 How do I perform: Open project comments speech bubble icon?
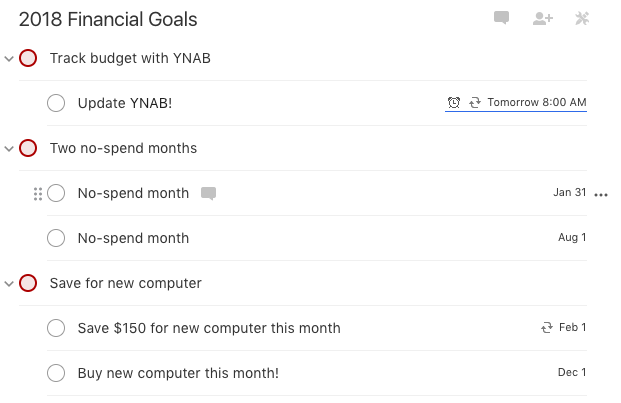point(501,18)
